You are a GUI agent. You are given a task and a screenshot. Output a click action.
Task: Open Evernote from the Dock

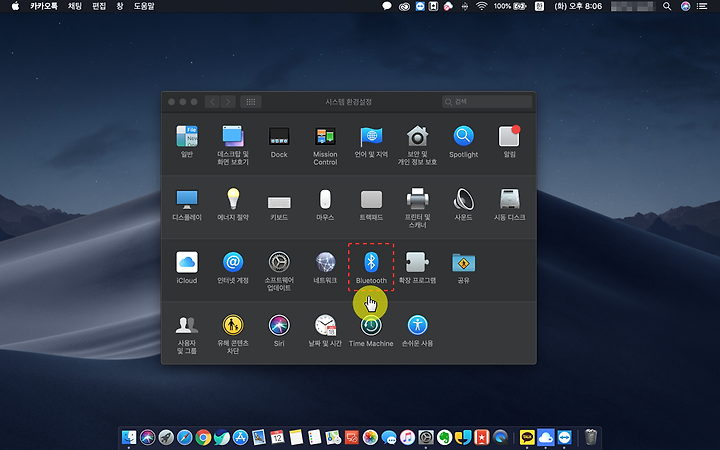444,437
